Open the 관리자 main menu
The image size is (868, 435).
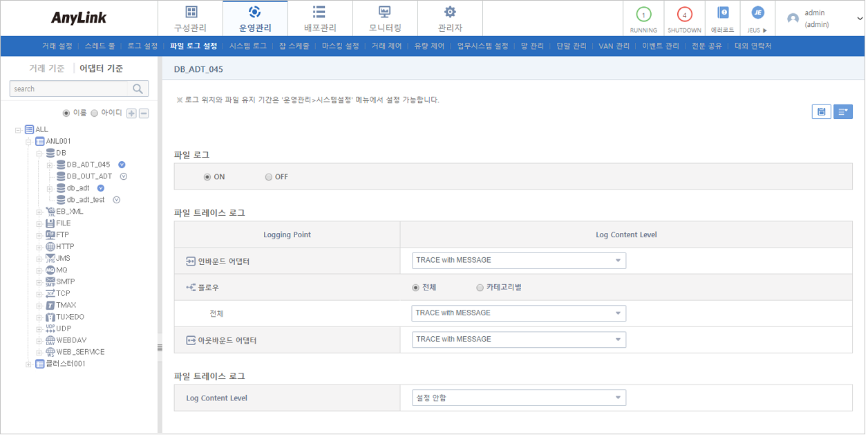pyautogui.click(x=450, y=19)
